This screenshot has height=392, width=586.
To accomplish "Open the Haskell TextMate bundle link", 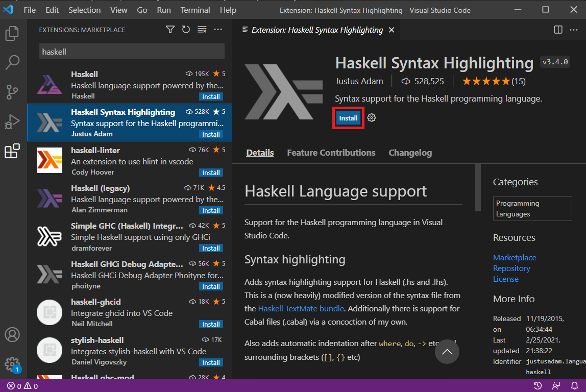I will 301,309.
